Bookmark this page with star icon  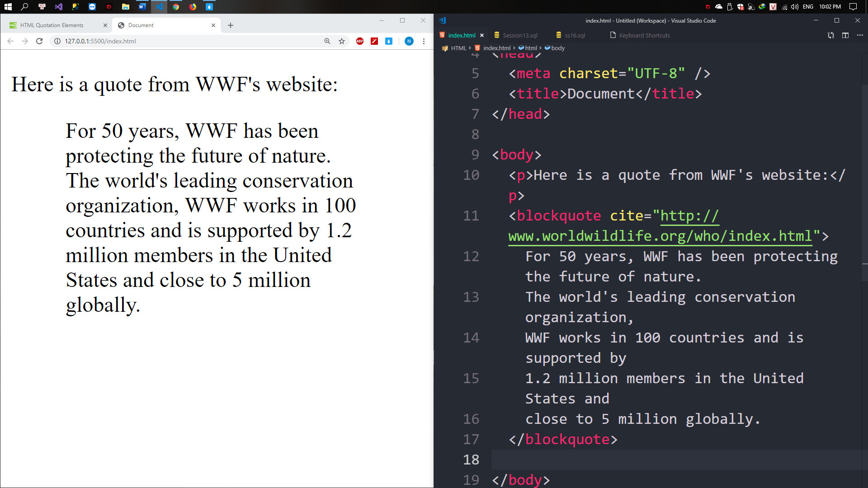point(342,41)
